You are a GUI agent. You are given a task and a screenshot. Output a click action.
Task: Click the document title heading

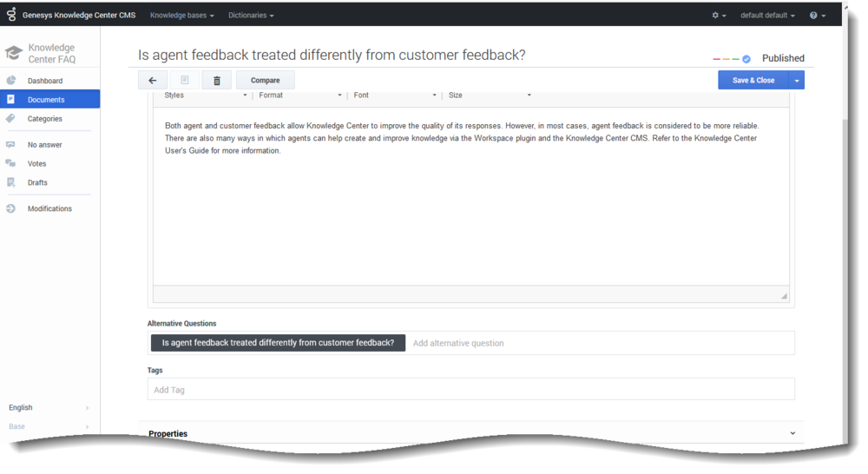332,55
